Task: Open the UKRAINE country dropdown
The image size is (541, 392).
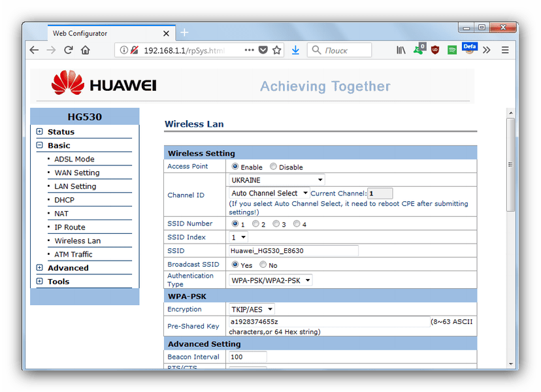Action: 277,180
